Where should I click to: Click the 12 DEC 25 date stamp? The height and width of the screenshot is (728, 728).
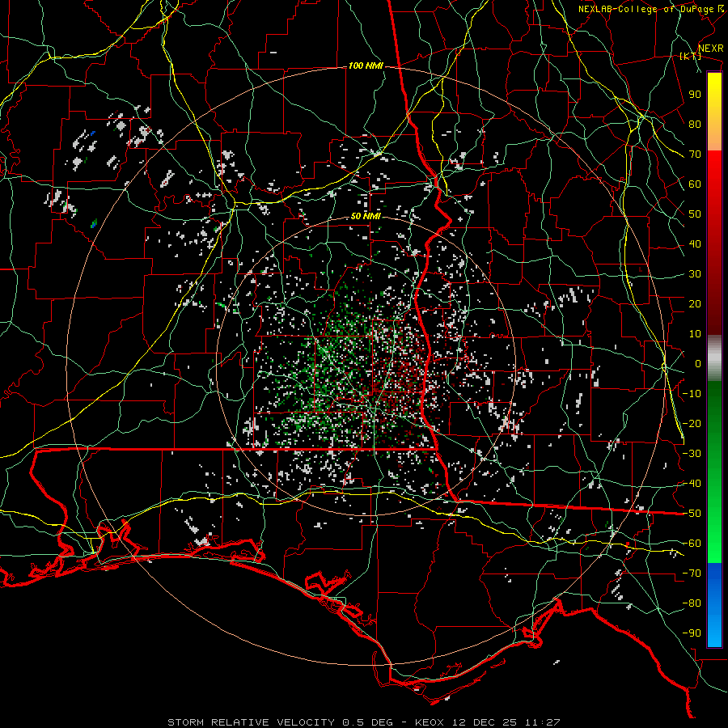485,722
